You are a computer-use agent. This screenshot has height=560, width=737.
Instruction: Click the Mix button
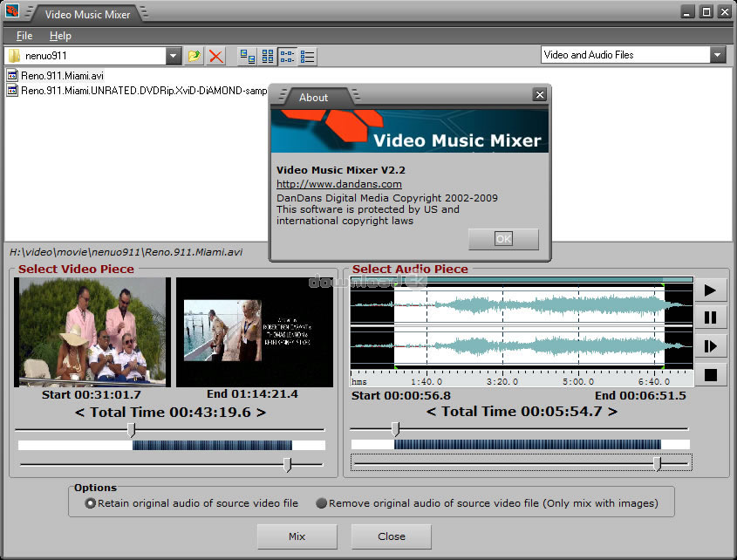[297, 536]
